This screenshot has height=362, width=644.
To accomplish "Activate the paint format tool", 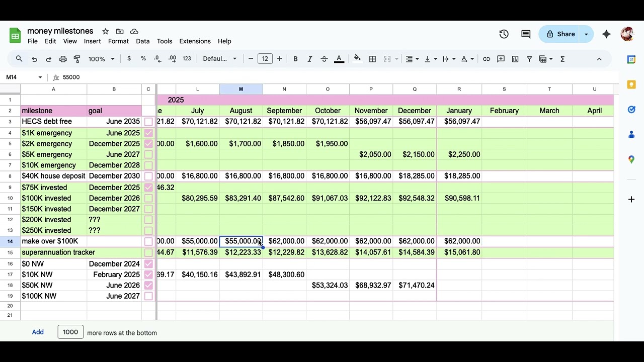I will tap(77, 59).
